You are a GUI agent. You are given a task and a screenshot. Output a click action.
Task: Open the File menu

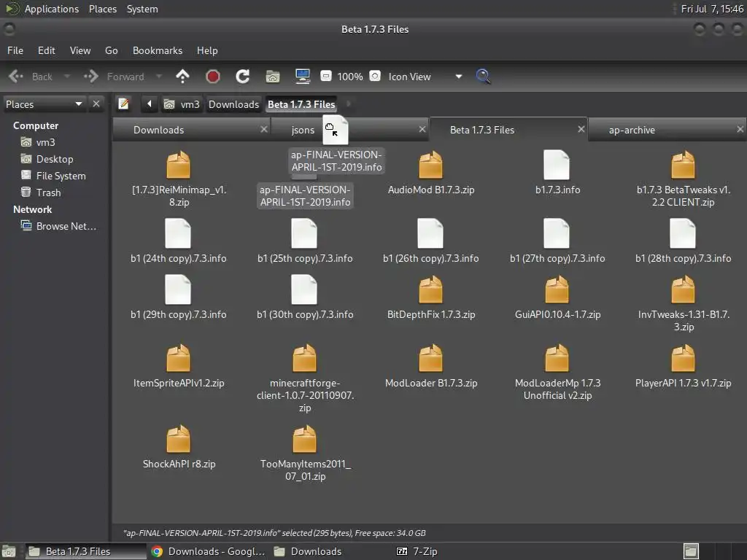[15, 50]
